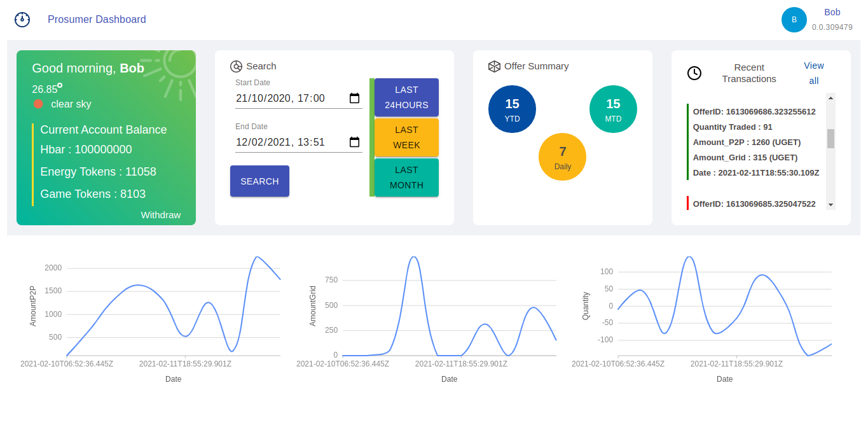Image resolution: width=868 pixels, height=425 pixels.
Task: Click the 15 MTD offers circle
Action: 613,109
